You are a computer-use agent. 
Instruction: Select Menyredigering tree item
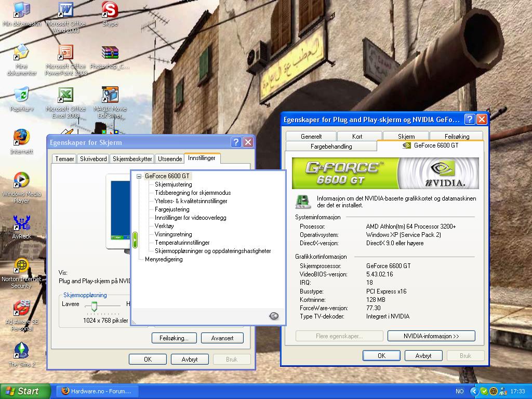click(164, 259)
